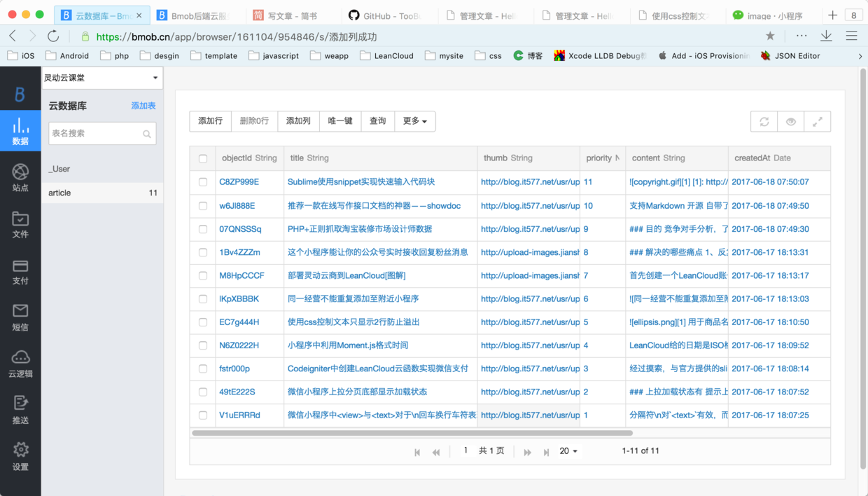Go to the 推送 push section
The image size is (868, 496).
(20, 411)
